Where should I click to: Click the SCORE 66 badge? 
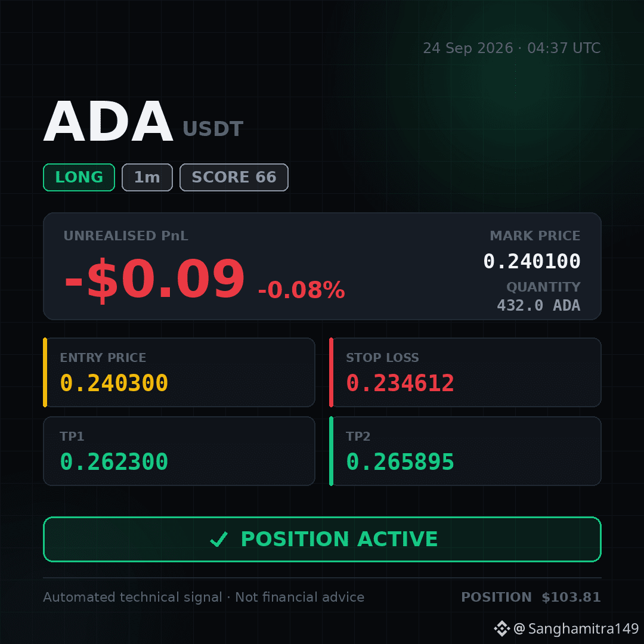click(234, 178)
